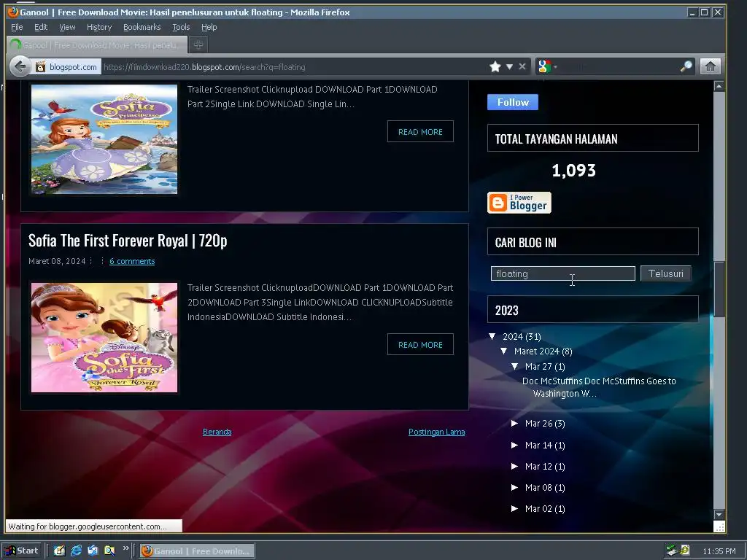The image size is (747, 560).
Task: Click the blog search field containing floating
Action: [x=562, y=273]
